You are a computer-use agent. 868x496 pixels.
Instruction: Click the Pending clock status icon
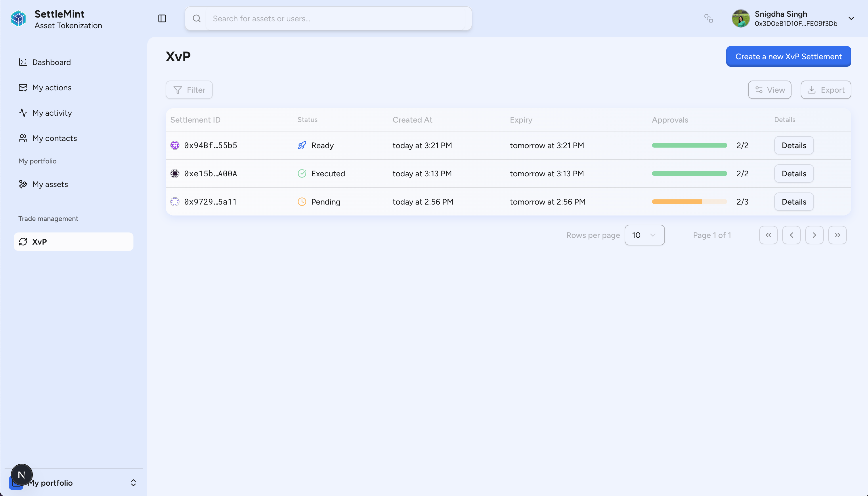302,202
